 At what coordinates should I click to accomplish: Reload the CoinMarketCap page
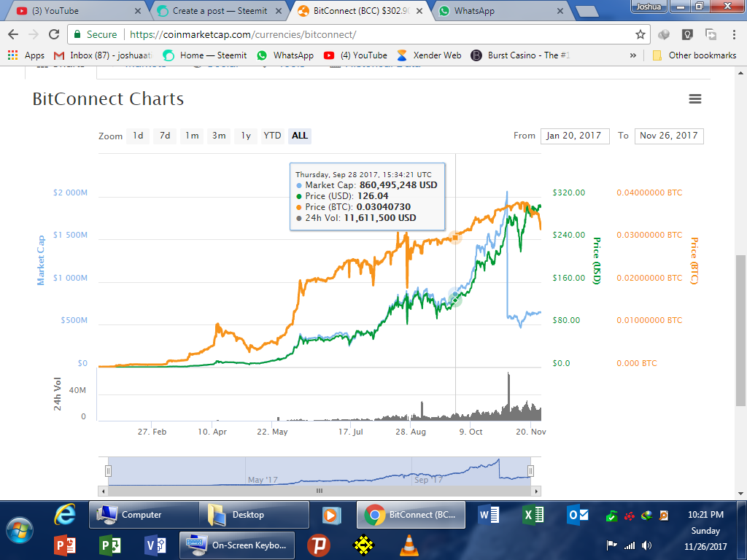pos(54,34)
